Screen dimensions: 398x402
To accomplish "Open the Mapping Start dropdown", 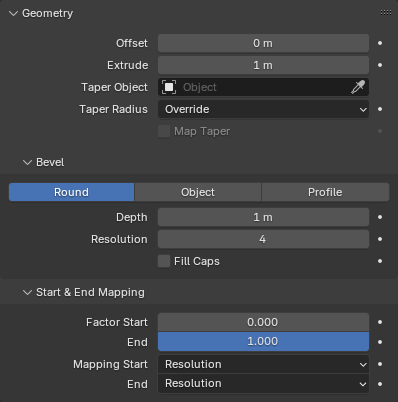I will click(x=263, y=364).
